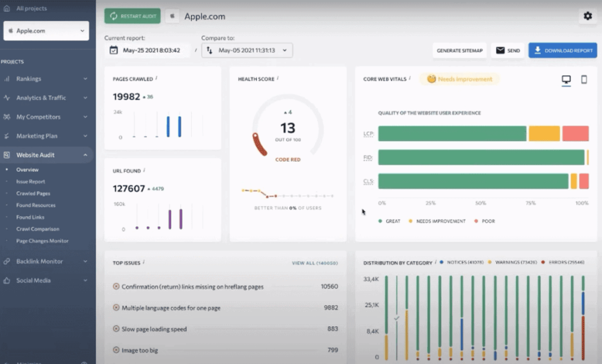Open the Compare to date dropdown
This screenshot has height=364, width=602.
click(247, 51)
